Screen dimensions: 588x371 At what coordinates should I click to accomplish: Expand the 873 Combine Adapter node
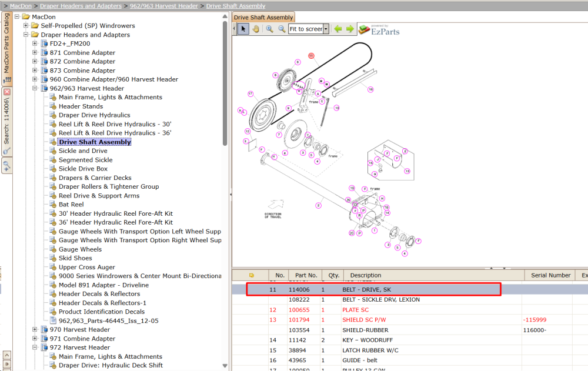coord(35,70)
